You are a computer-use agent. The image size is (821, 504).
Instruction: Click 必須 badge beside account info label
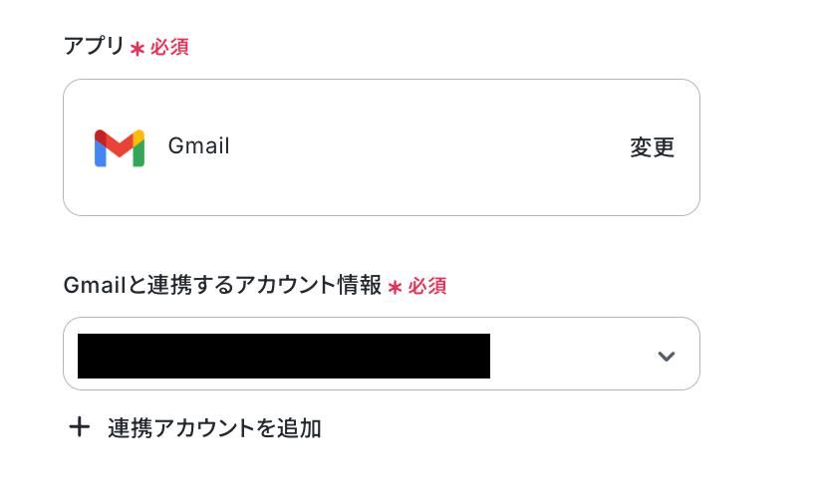point(427,286)
